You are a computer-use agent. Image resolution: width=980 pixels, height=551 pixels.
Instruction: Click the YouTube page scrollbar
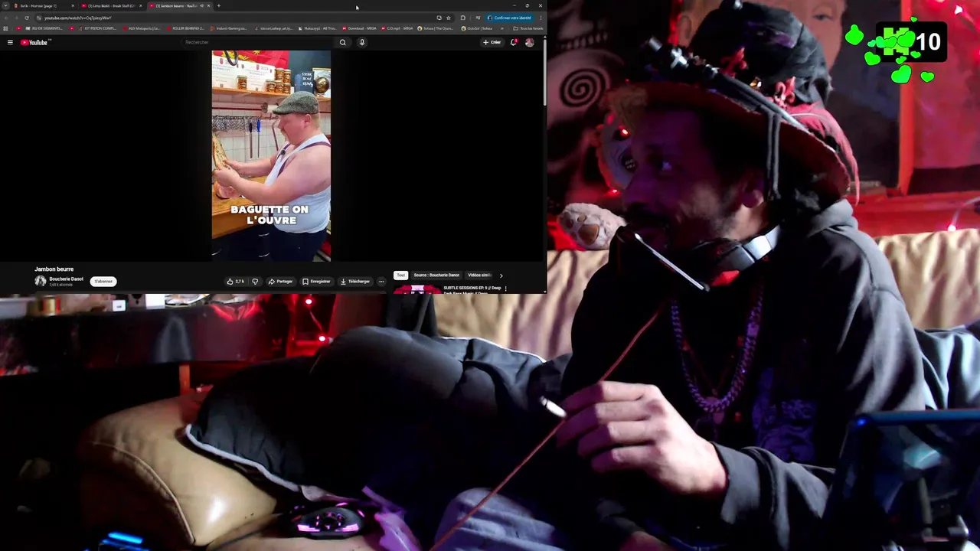click(x=544, y=73)
